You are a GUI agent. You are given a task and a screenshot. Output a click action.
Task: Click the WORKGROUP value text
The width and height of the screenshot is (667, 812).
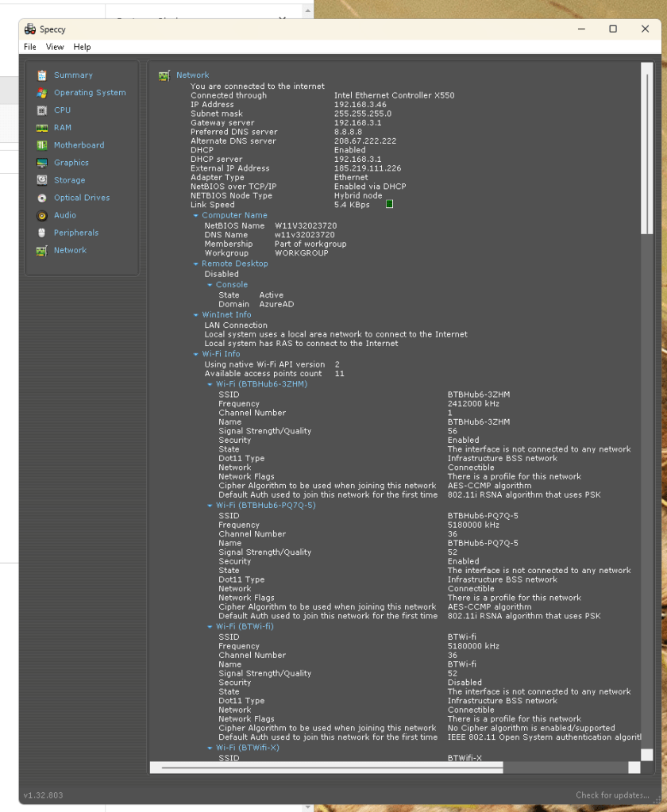tap(302, 253)
